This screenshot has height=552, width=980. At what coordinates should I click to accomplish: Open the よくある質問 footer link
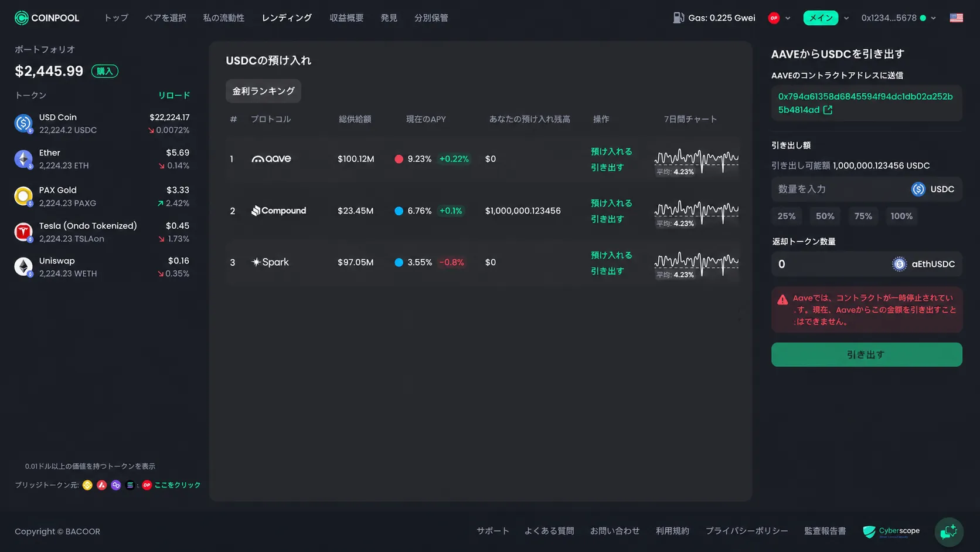coord(549,531)
